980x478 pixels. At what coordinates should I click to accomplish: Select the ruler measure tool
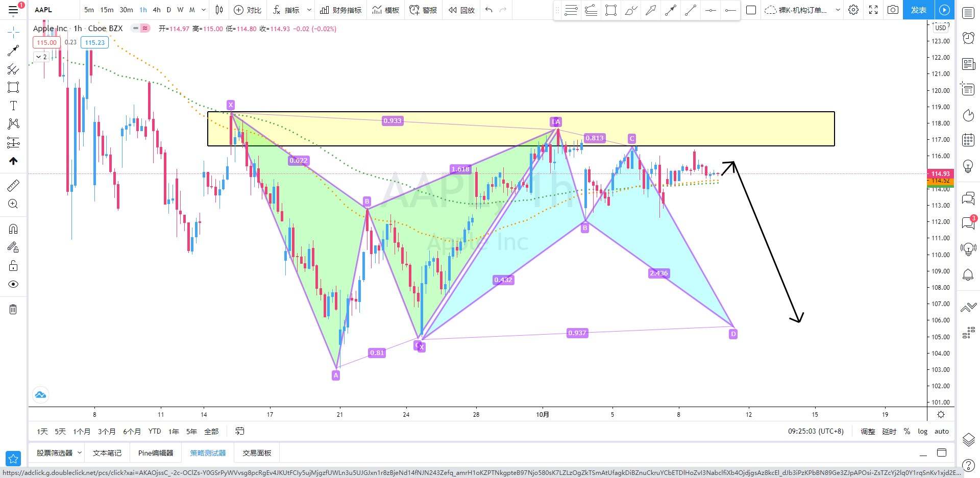(x=13, y=186)
